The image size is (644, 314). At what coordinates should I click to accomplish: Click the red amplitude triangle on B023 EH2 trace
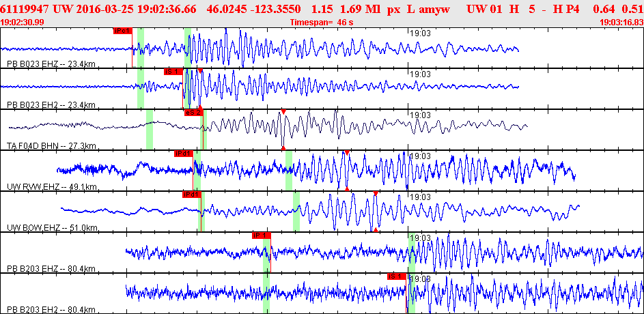[x=200, y=71]
